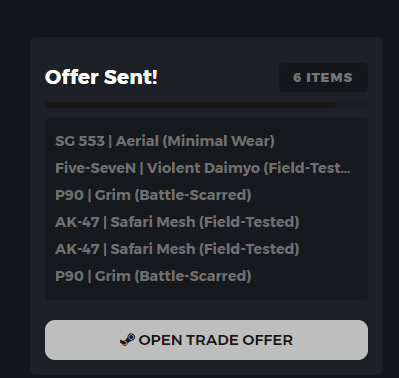Image resolution: width=399 pixels, height=378 pixels.
Task: Click the unfilled end of progress bar
Action: [x=352, y=105]
